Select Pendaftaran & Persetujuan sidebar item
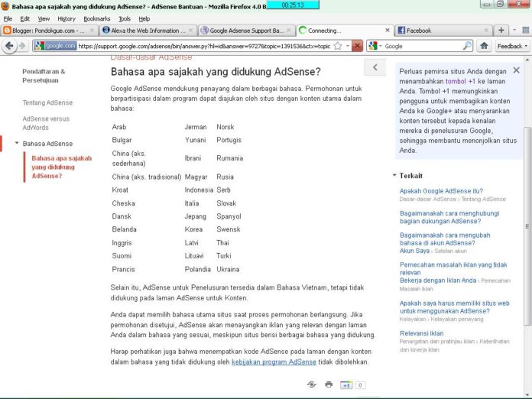The height and width of the screenshot is (399, 532). 44,76
